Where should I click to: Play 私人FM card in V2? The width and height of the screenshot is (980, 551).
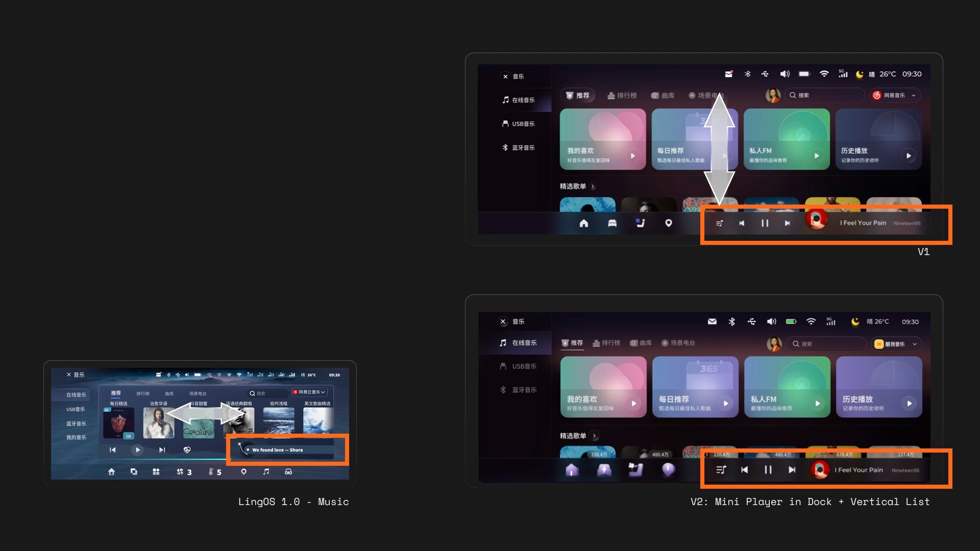point(818,404)
